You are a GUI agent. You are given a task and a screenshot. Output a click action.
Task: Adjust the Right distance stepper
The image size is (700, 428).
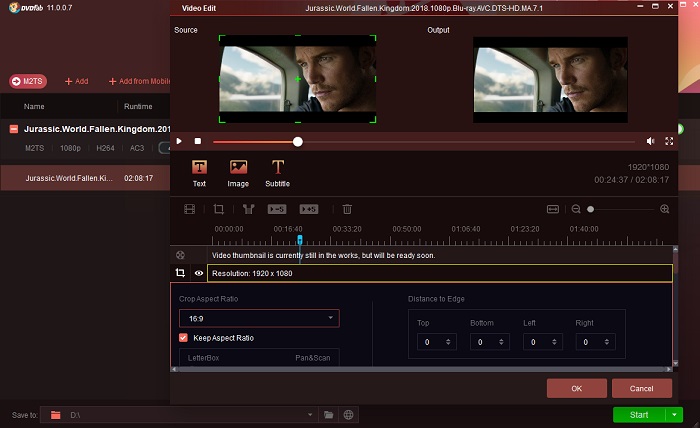click(607, 342)
